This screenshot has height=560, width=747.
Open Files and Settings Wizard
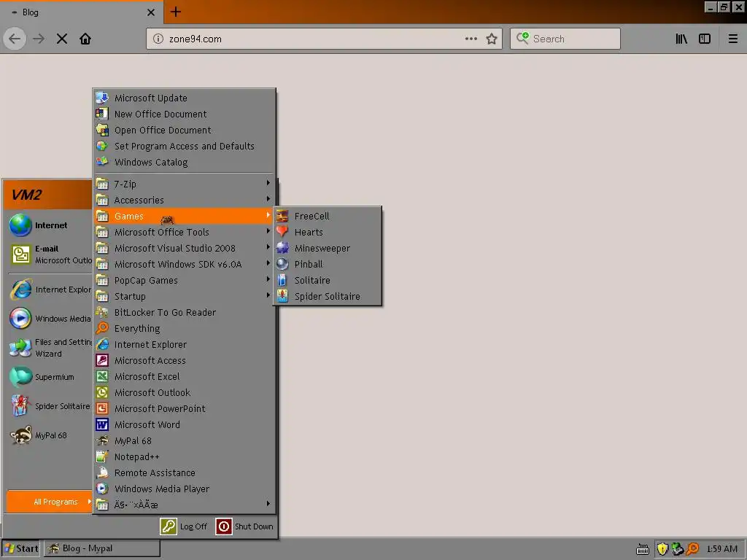click(49, 348)
